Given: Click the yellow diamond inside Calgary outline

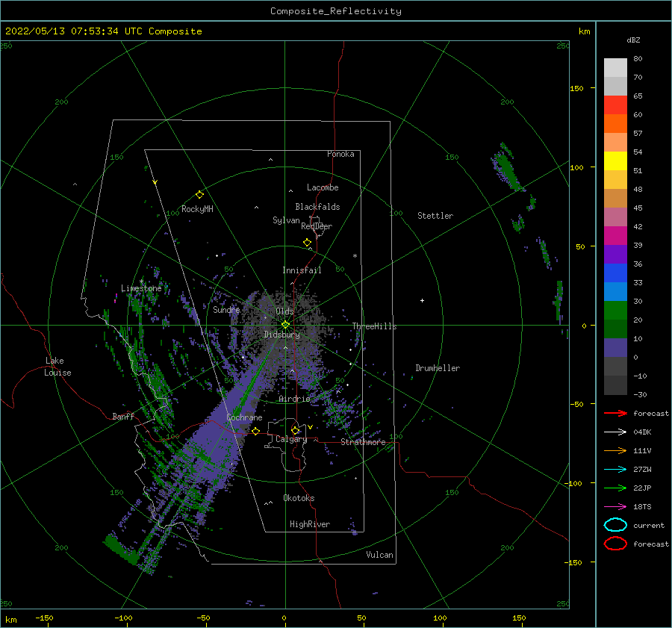Looking at the screenshot, I should pyautogui.click(x=295, y=430).
